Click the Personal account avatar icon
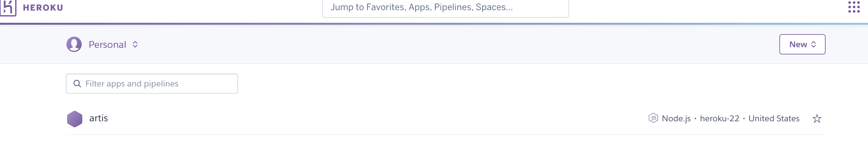 74,44
